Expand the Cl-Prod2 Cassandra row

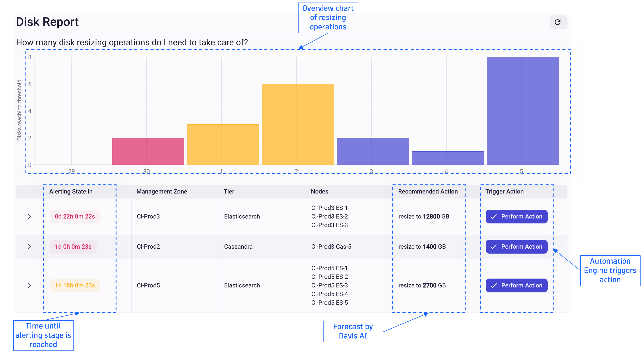29,246
